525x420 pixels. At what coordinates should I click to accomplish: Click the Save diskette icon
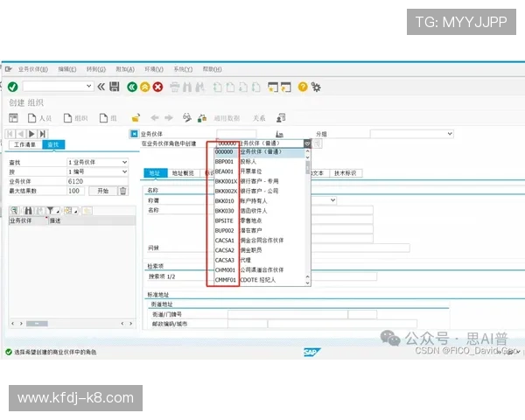pos(115,87)
